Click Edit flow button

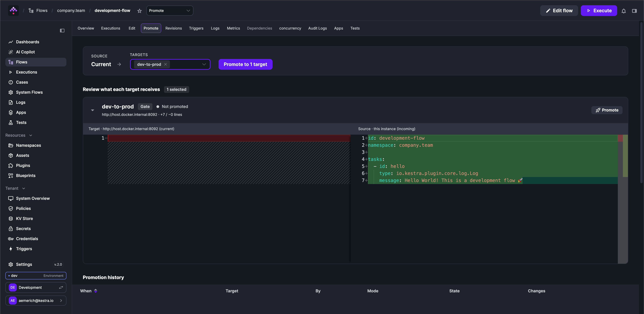[x=559, y=11]
